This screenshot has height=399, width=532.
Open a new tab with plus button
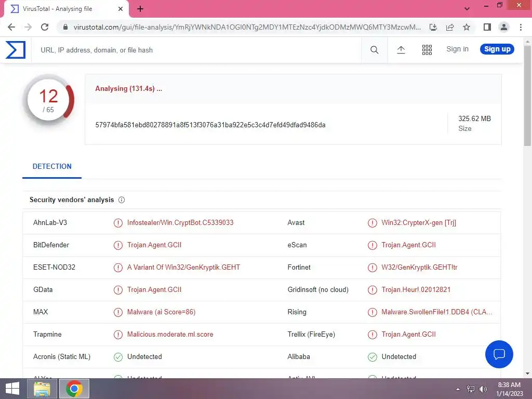[140, 9]
